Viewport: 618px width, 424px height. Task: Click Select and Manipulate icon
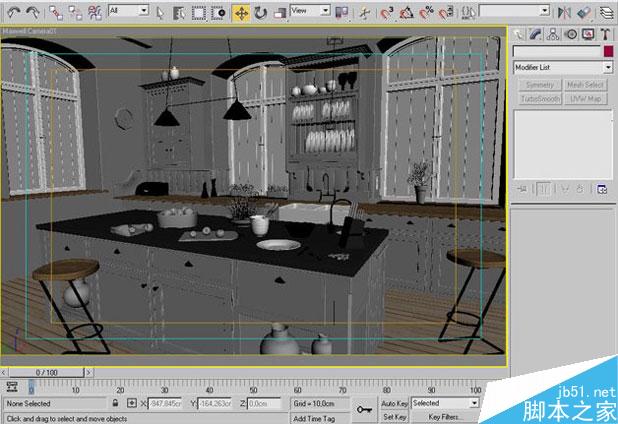pyautogui.click(x=365, y=13)
